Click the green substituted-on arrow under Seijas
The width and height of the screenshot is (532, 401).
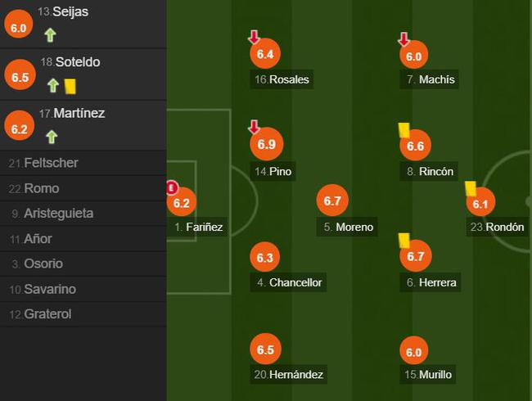click(x=51, y=34)
